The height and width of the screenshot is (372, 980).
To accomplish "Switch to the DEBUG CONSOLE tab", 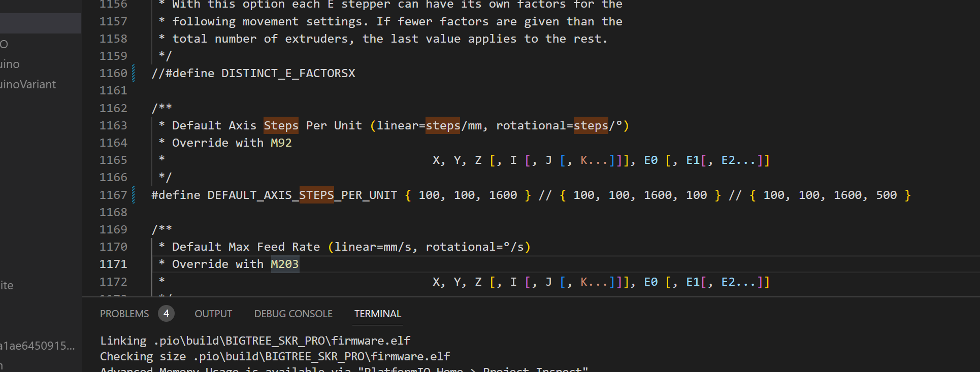I will (x=293, y=314).
